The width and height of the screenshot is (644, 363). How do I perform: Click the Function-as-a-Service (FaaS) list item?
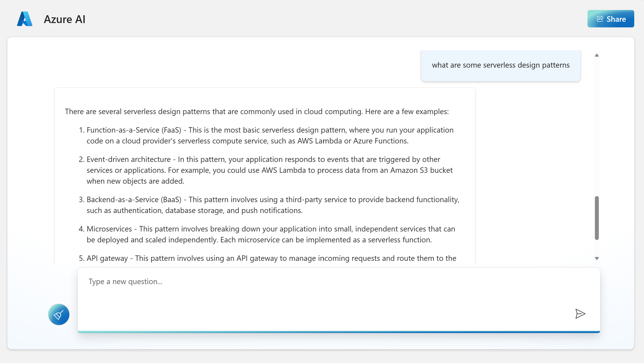click(x=270, y=135)
